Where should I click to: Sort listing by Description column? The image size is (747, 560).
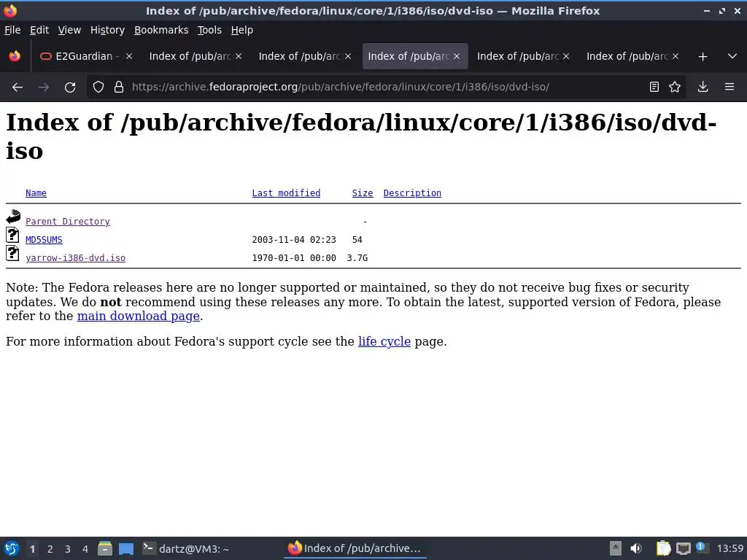[x=412, y=192]
